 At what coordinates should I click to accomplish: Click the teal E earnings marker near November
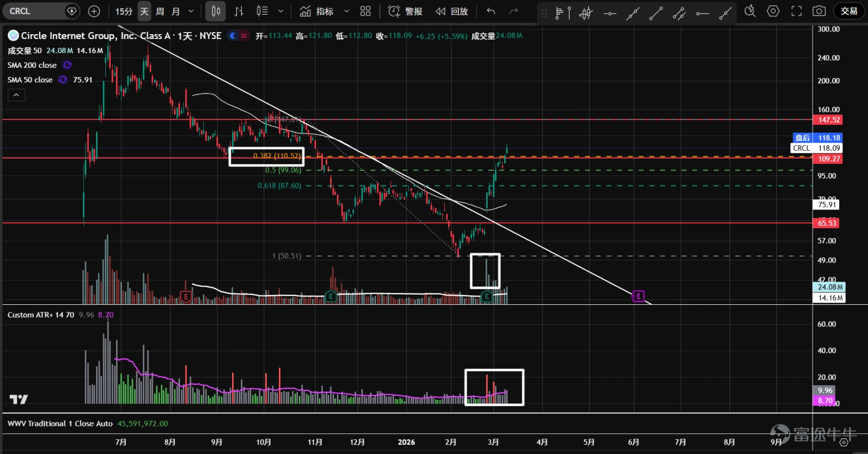pyautogui.click(x=330, y=296)
